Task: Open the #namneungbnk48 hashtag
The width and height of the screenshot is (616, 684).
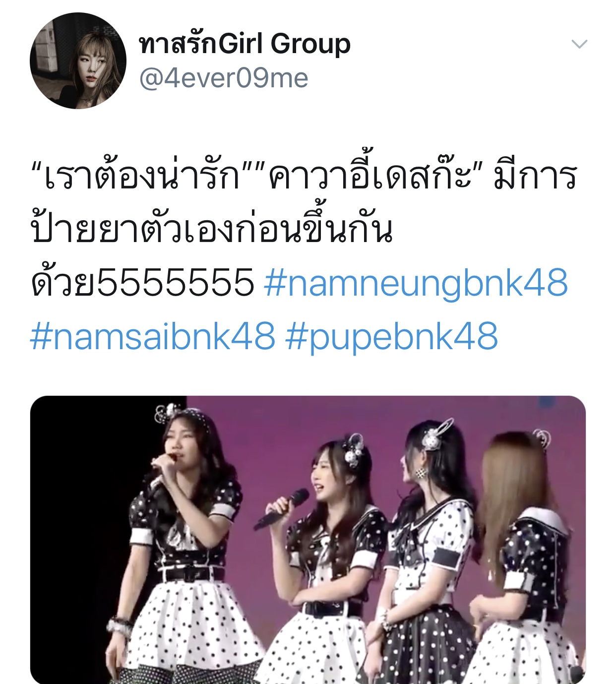Action: click(416, 283)
